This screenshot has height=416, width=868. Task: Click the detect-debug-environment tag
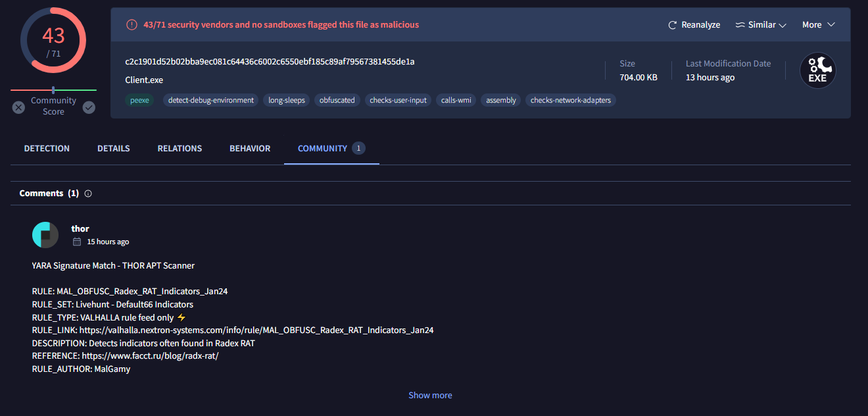[x=211, y=100]
